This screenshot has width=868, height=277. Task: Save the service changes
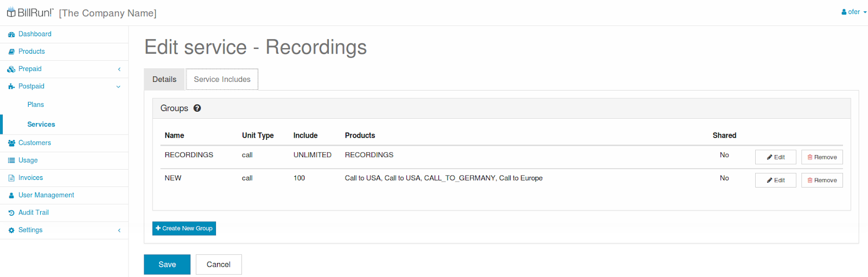[167, 265]
